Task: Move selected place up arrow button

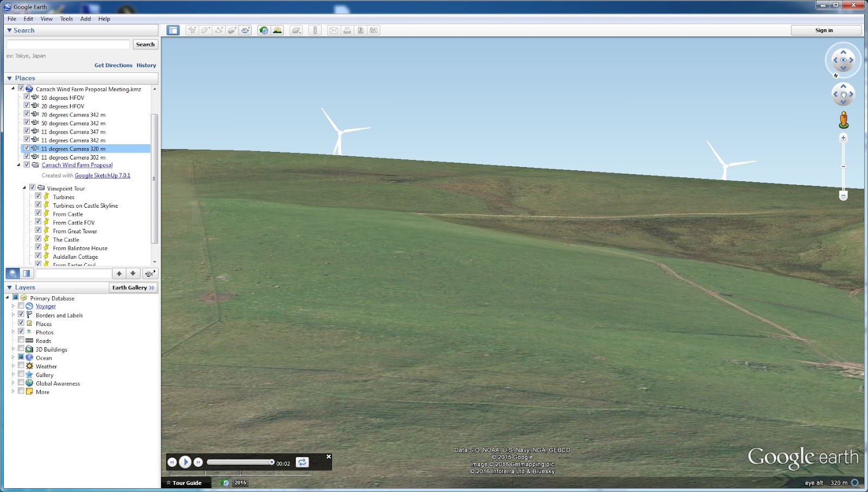Action: [x=119, y=273]
